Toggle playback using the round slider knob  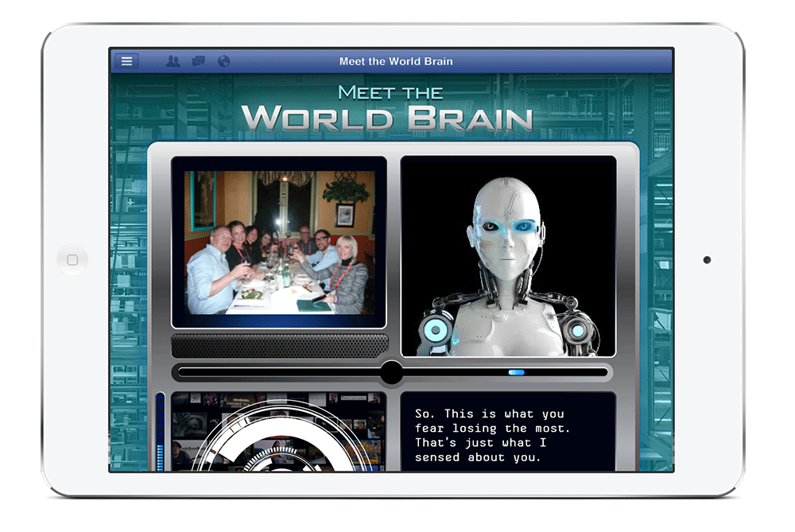[393, 372]
